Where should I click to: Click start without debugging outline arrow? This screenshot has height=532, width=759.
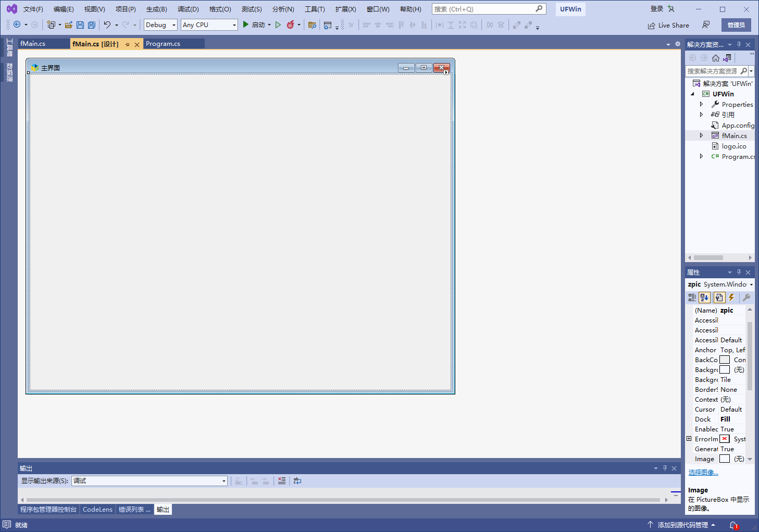278,24
